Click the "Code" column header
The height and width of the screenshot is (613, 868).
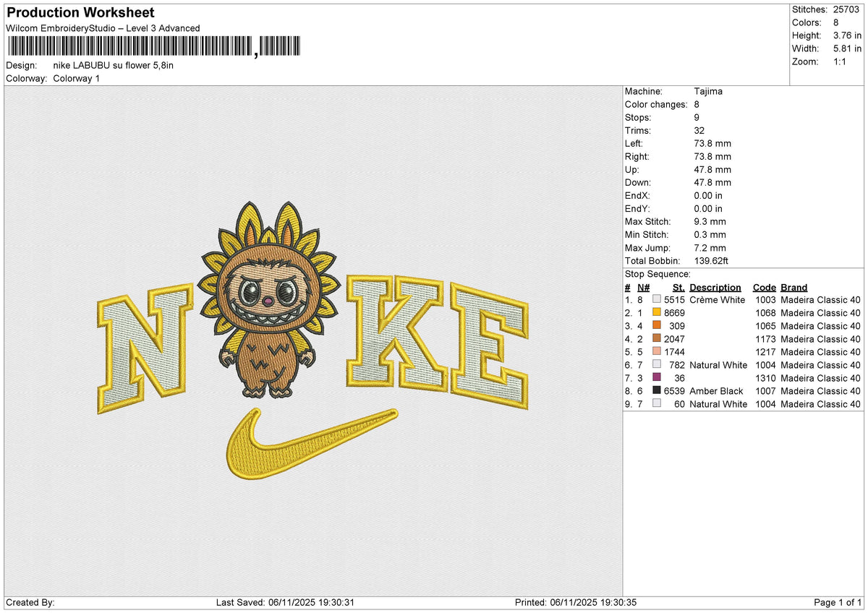pyautogui.click(x=764, y=288)
